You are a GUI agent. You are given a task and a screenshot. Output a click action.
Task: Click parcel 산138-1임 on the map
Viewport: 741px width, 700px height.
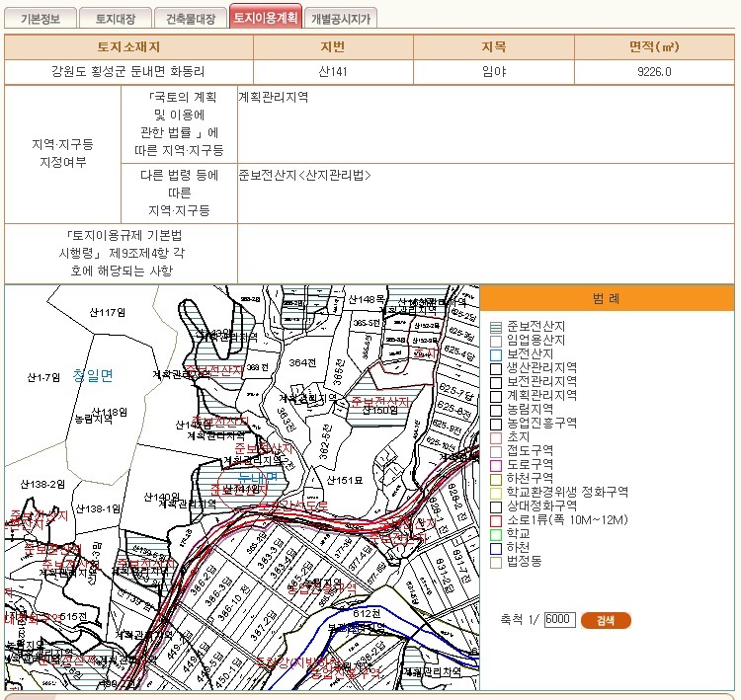98,508
